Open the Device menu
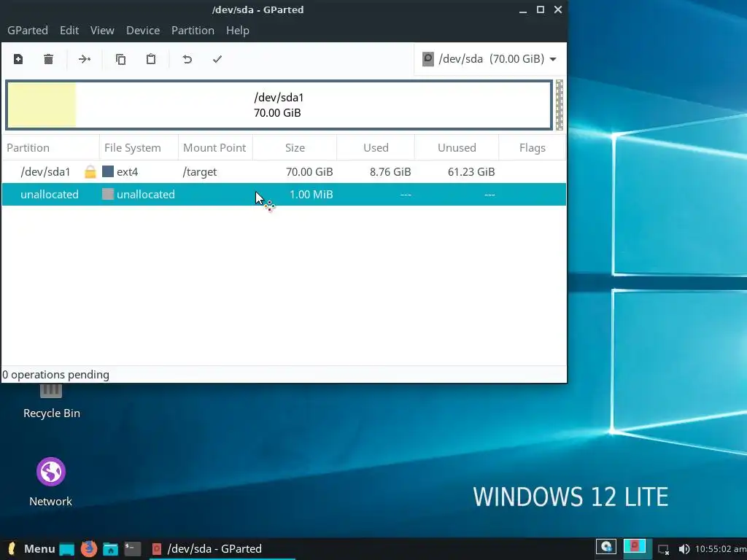747x560 pixels. 143,31
